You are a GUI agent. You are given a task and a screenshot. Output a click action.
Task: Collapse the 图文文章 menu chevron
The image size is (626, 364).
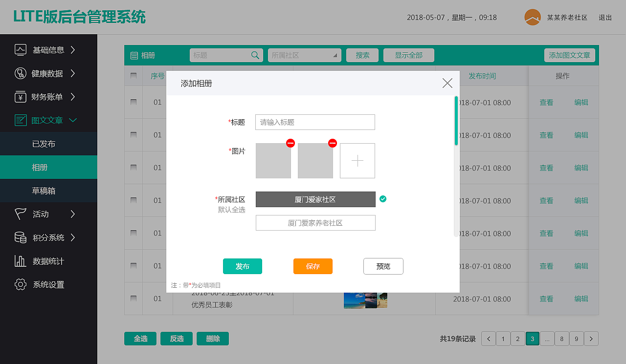(72, 120)
